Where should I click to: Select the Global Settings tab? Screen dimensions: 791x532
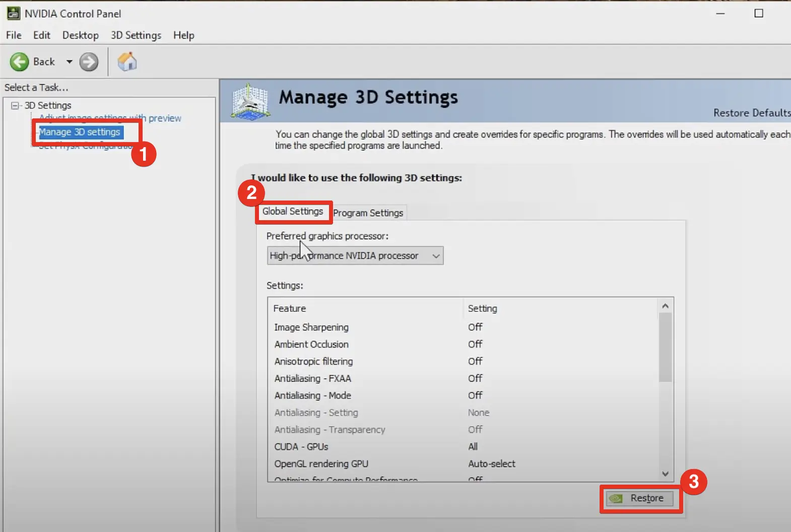pyautogui.click(x=293, y=212)
